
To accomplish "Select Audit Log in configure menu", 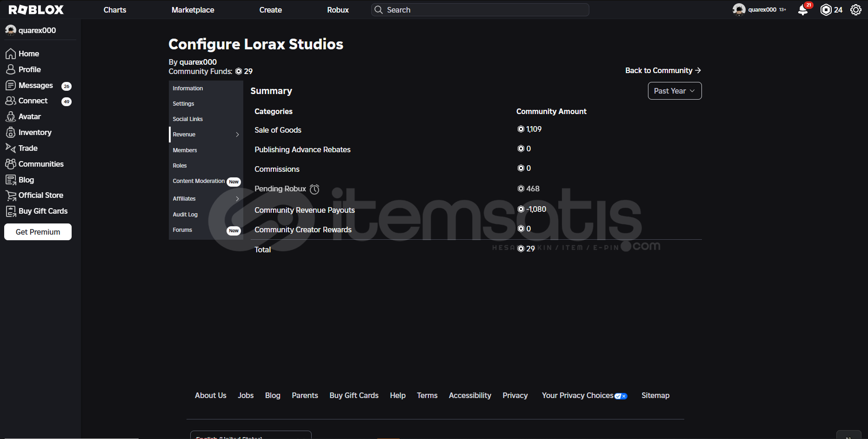I will tap(185, 214).
